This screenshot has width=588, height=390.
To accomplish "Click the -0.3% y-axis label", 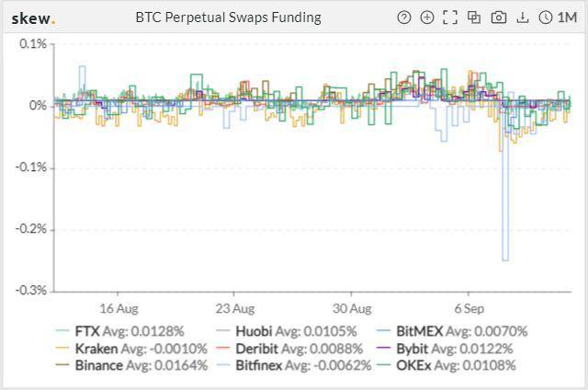I will point(31,291).
